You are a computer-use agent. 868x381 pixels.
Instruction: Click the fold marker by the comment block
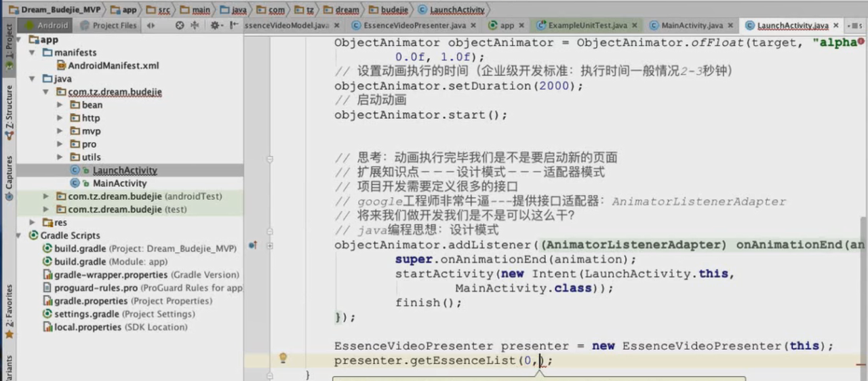pos(270,159)
